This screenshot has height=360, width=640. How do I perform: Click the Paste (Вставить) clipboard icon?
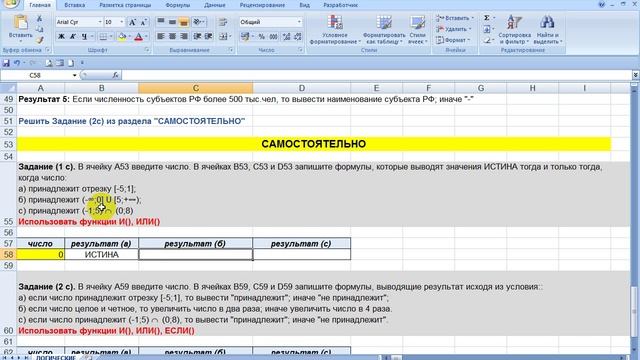click(20, 23)
